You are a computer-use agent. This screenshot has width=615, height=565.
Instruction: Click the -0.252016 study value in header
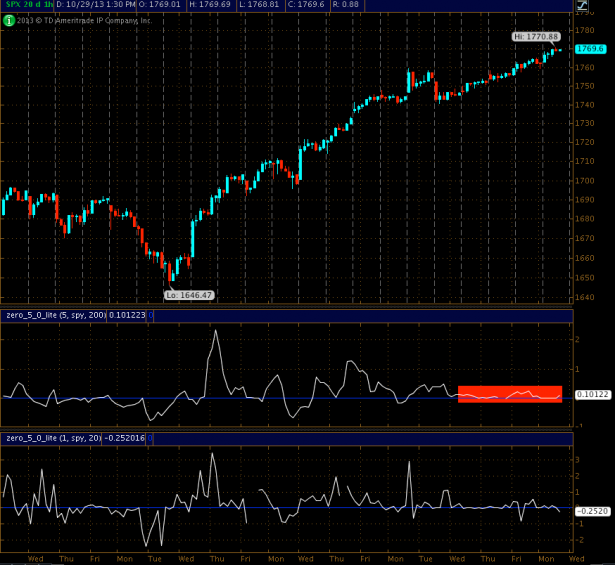(x=124, y=438)
